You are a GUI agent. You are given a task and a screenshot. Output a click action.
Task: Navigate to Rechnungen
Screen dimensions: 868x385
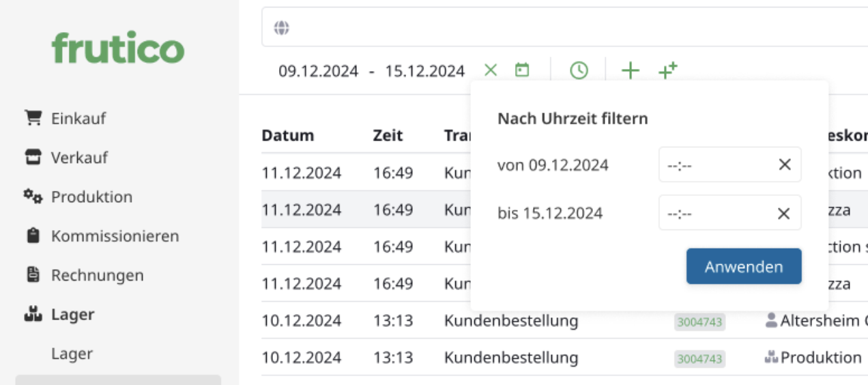coord(97,276)
